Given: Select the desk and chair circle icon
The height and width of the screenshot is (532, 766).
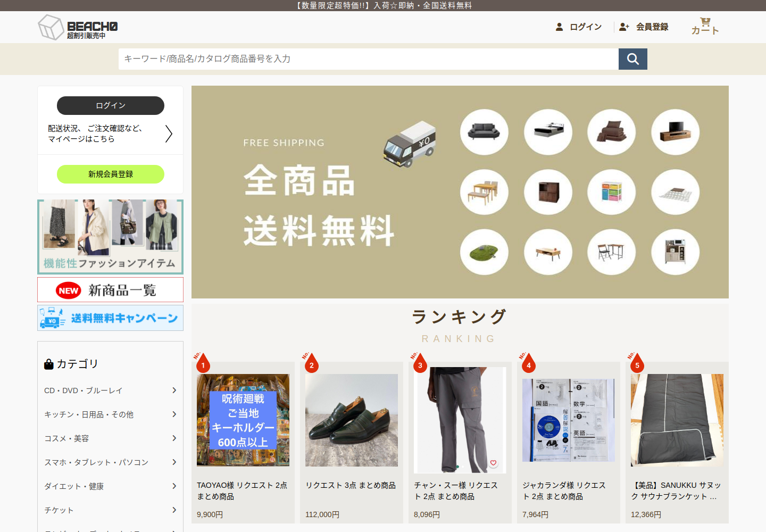Looking at the screenshot, I should 612,252.
